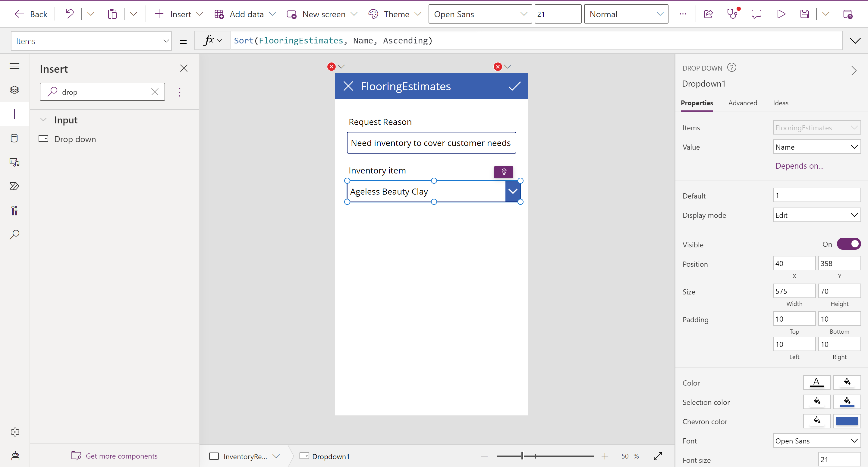Click the Media icon in left sidebar

(14, 162)
